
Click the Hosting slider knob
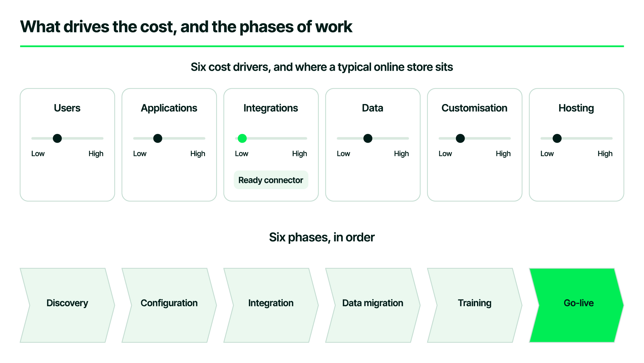[x=557, y=138]
